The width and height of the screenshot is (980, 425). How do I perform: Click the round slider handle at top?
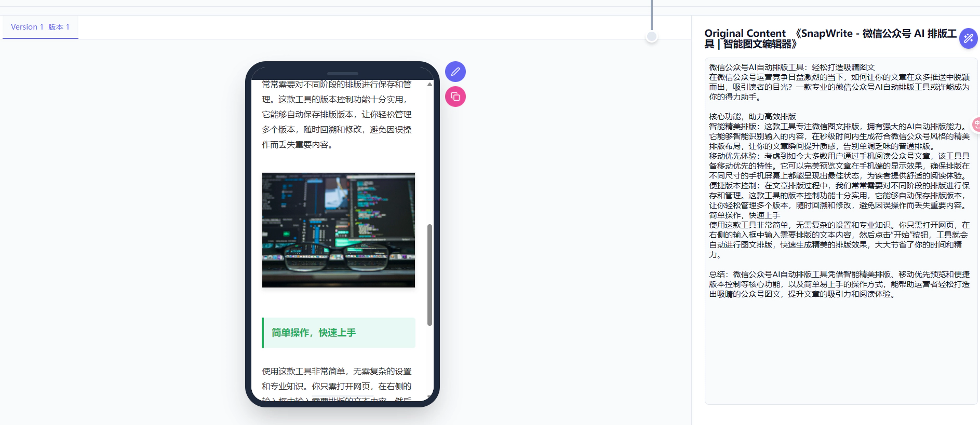(x=651, y=36)
